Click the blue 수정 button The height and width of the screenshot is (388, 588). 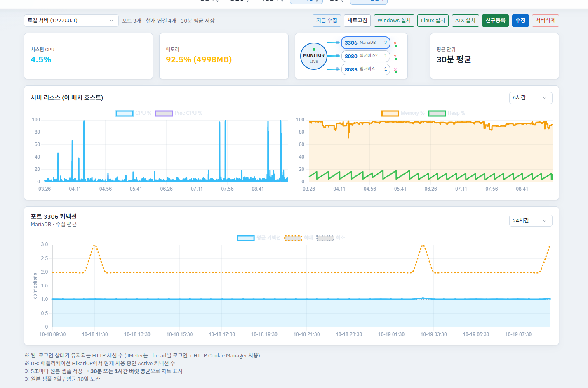520,21
